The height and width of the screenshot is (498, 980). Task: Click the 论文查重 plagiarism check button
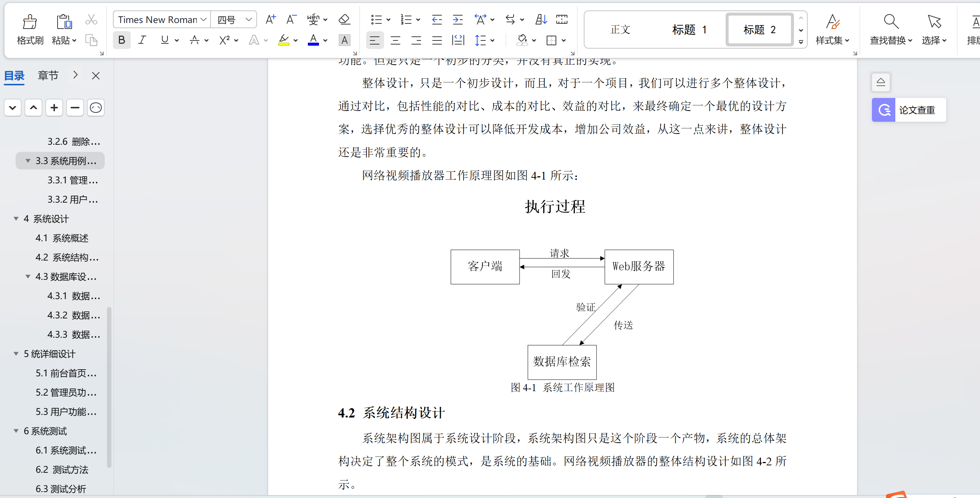(x=908, y=110)
